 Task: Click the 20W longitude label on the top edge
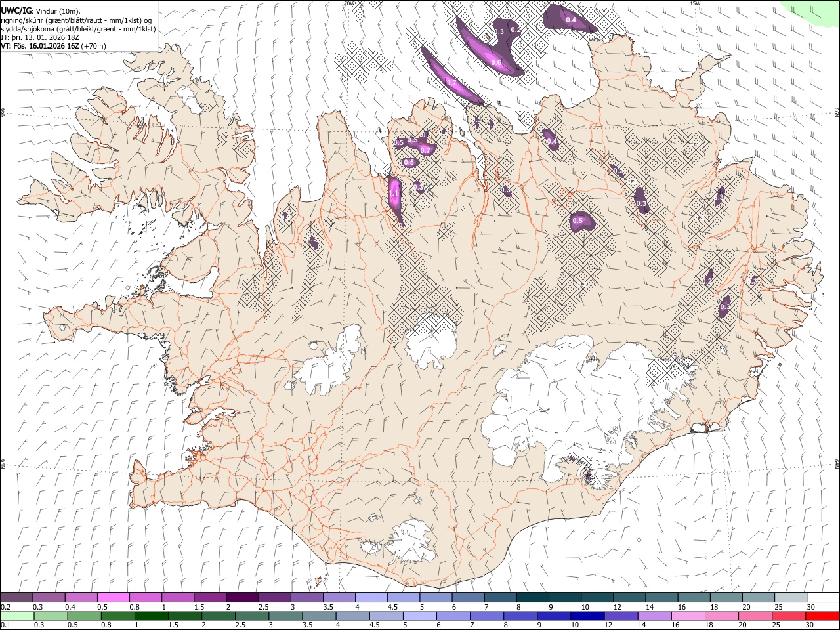click(348, 3)
